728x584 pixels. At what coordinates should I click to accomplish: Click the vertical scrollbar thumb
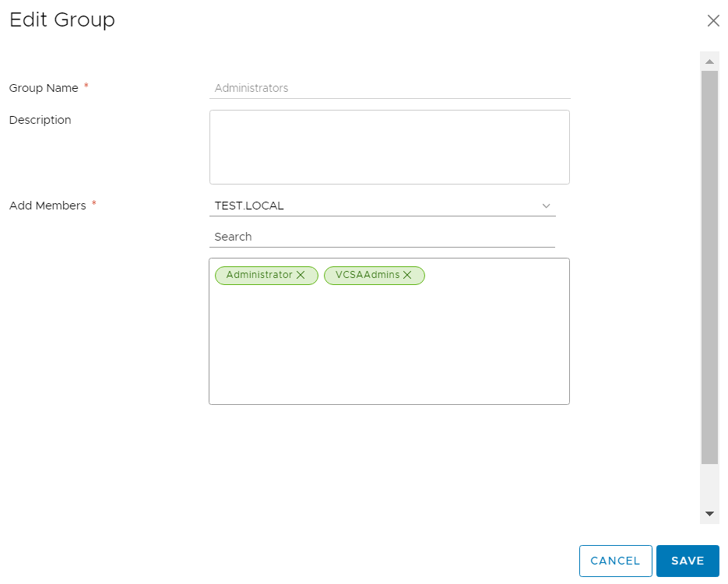709,267
